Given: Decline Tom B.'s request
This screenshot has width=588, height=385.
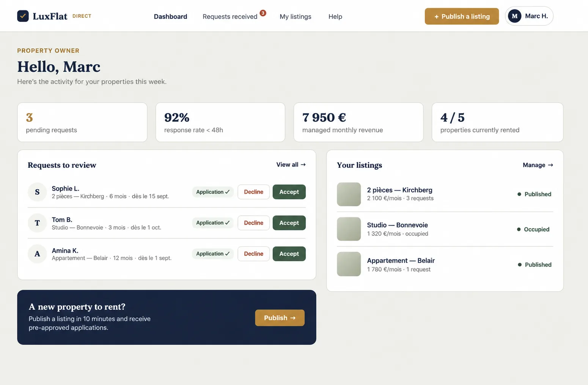Looking at the screenshot, I should pos(253,223).
